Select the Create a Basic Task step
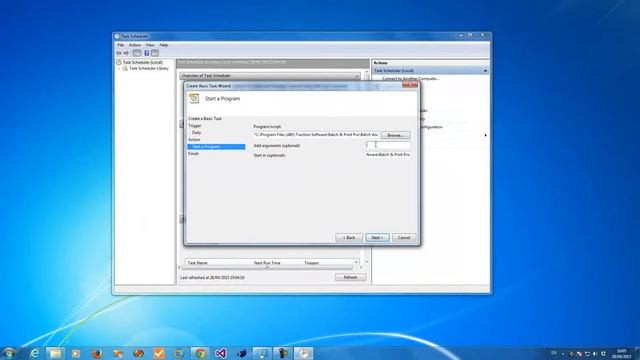 [205, 118]
